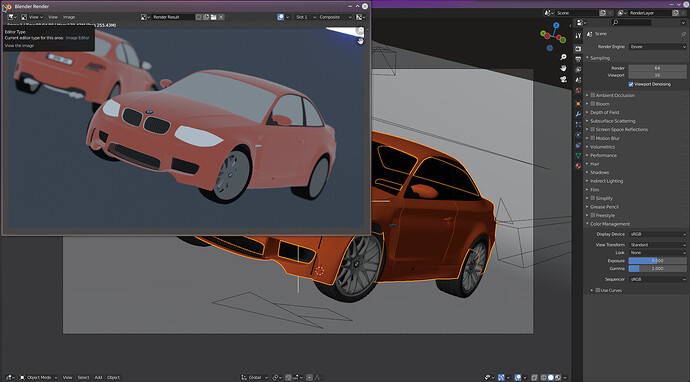This screenshot has height=382, width=690.
Task: Toggle snapping magnet in viewport header
Action: click(288, 377)
